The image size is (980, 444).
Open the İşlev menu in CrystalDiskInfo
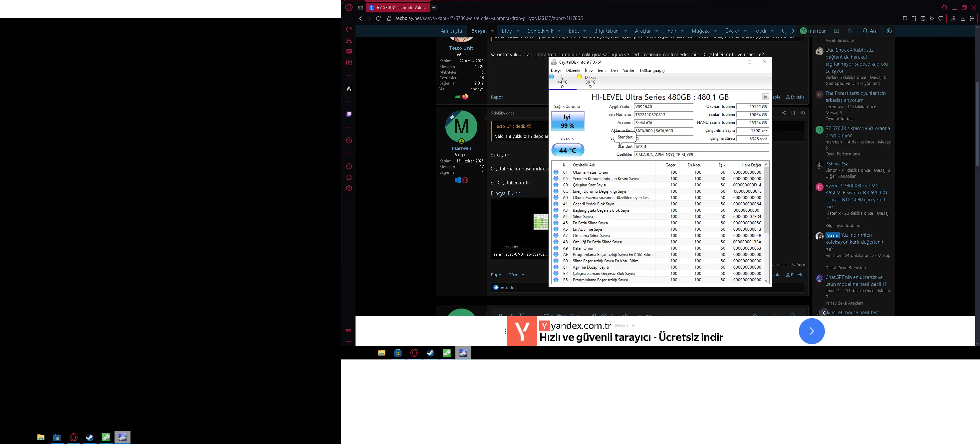pos(589,70)
